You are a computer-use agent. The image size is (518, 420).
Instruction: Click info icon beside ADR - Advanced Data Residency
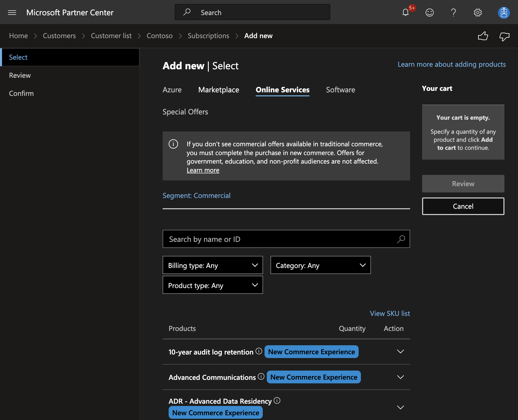click(x=277, y=400)
